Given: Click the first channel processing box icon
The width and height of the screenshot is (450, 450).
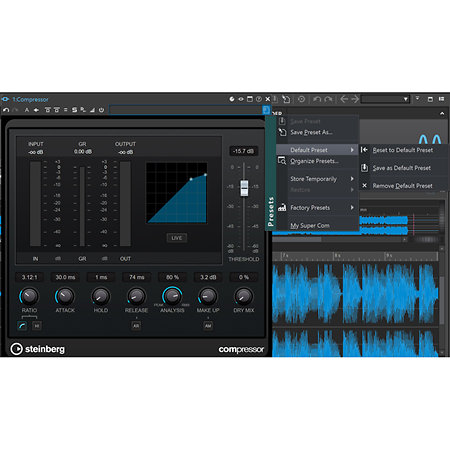Looking at the screenshot, I should point(47,110).
